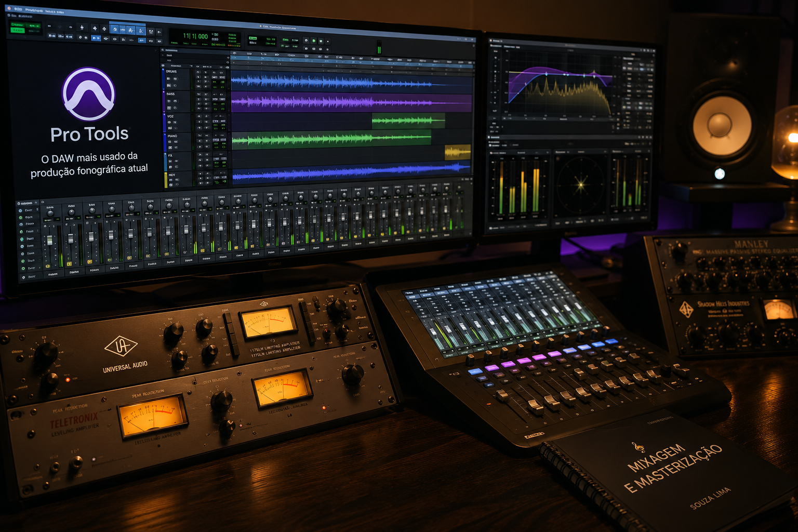
Task: Select the DRUMS track name
Action: (x=171, y=72)
